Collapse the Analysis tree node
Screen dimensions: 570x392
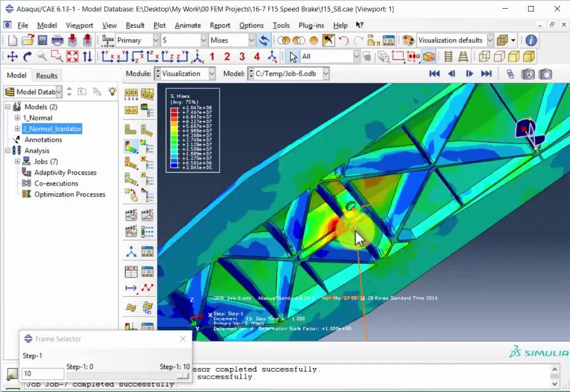[8, 150]
